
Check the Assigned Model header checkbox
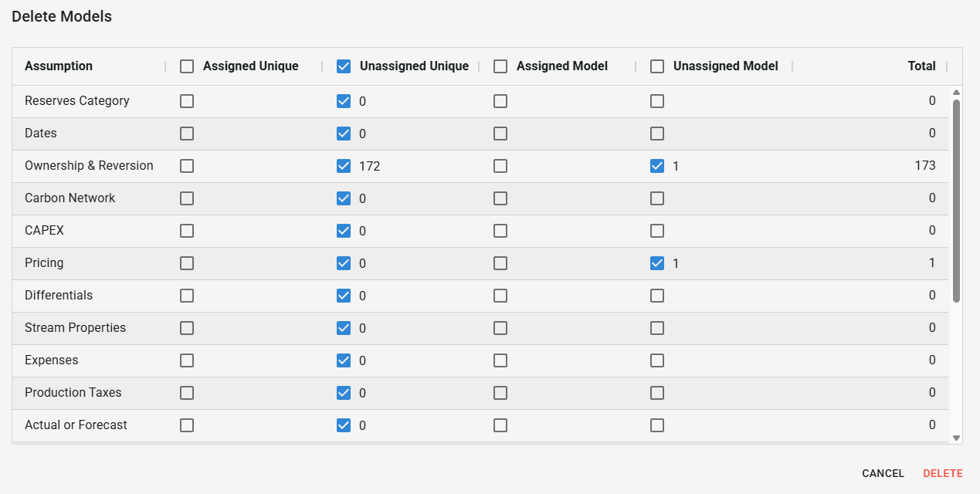[x=500, y=66]
